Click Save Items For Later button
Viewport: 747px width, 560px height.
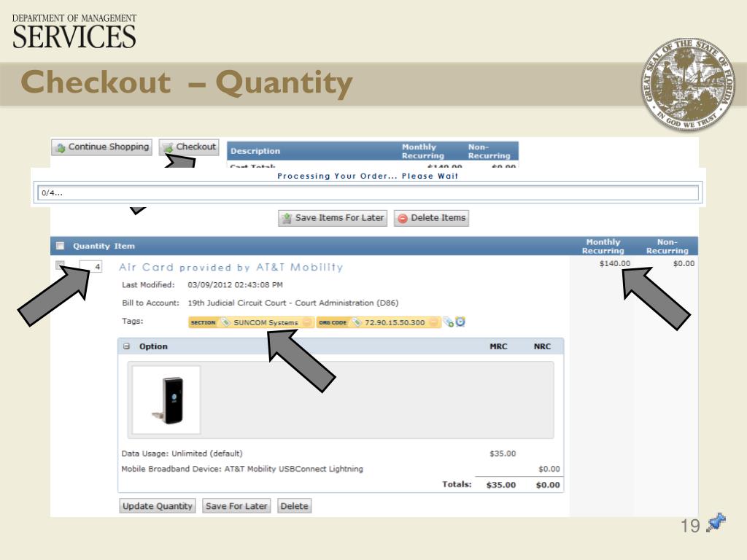[333, 218]
